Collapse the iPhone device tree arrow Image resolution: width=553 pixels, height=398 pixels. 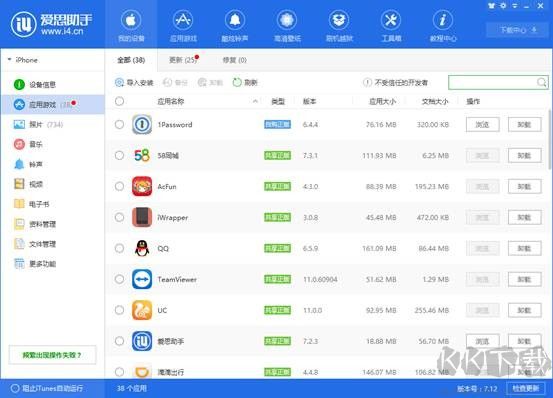[9, 60]
